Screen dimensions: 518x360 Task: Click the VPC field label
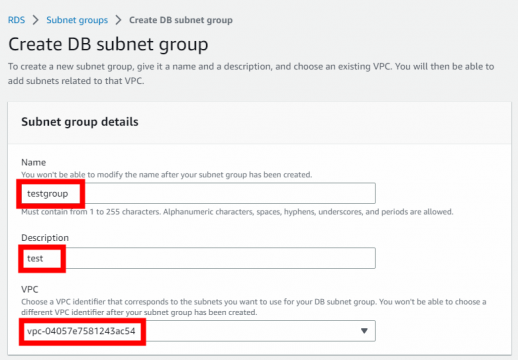point(30,289)
